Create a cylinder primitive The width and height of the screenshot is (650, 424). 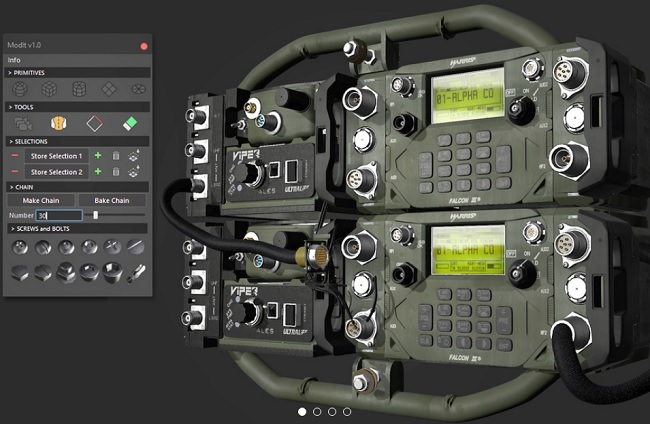(79, 89)
